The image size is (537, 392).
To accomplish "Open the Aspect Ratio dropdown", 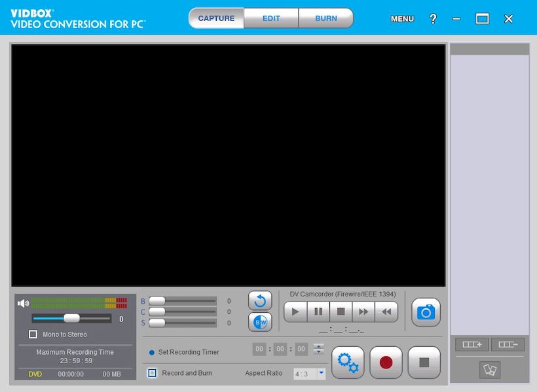I will (x=323, y=373).
